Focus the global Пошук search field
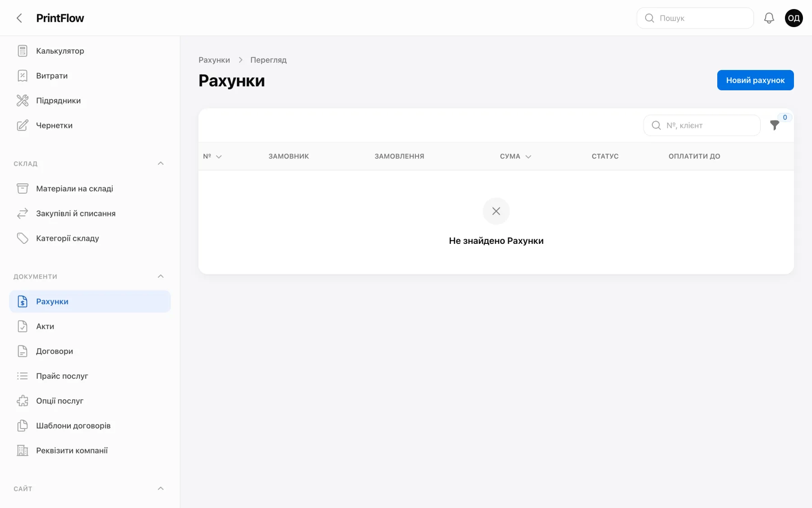812x508 pixels. click(x=695, y=18)
